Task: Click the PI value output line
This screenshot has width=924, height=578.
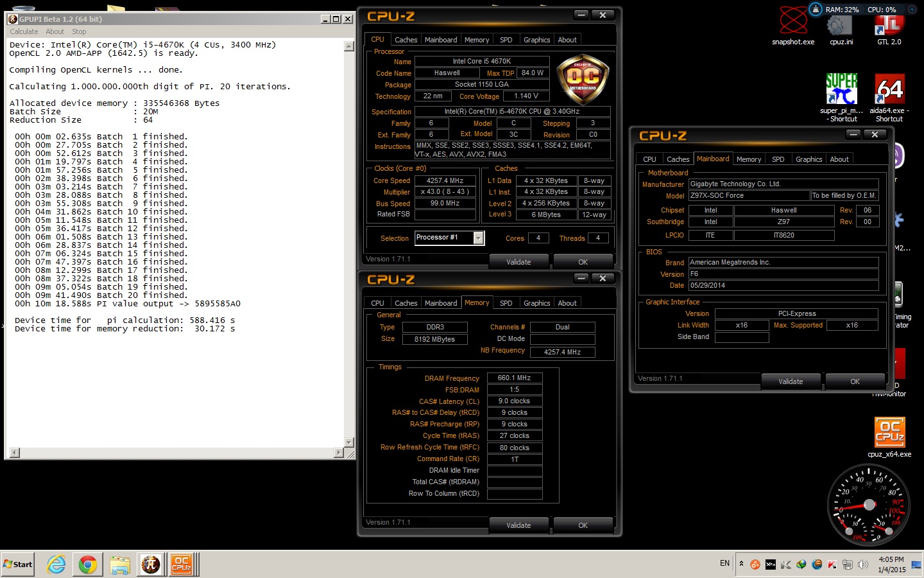Action: coord(128,304)
